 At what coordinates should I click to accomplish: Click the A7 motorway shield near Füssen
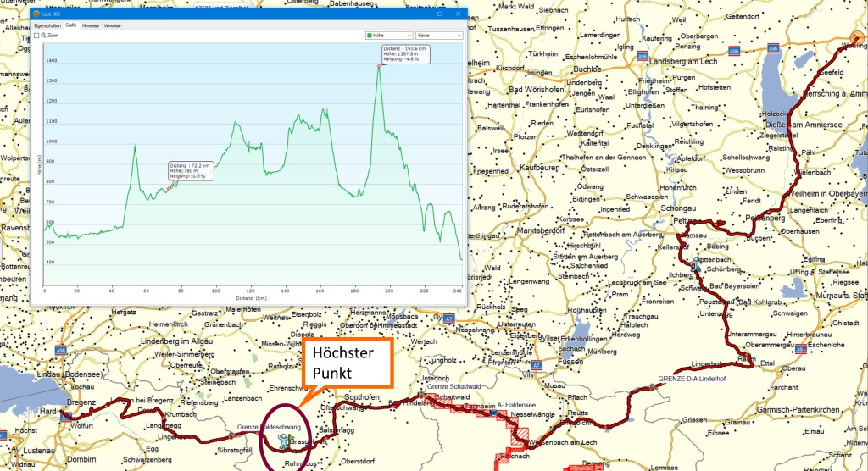coord(537,364)
